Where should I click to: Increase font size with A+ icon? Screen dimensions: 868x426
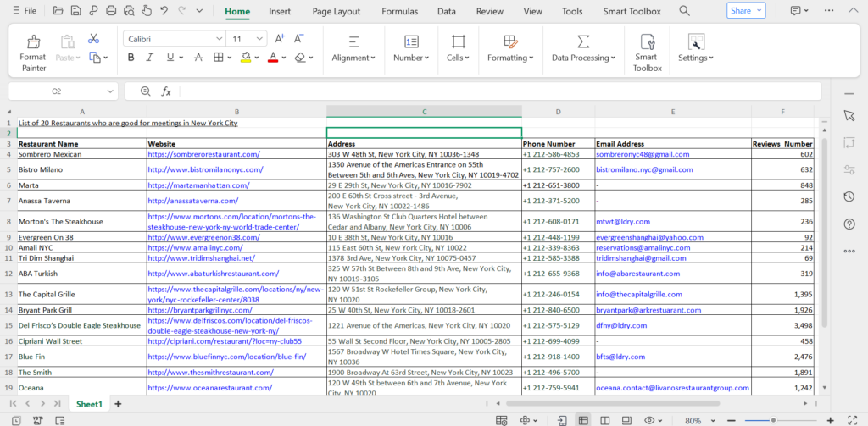click(280, 39)
